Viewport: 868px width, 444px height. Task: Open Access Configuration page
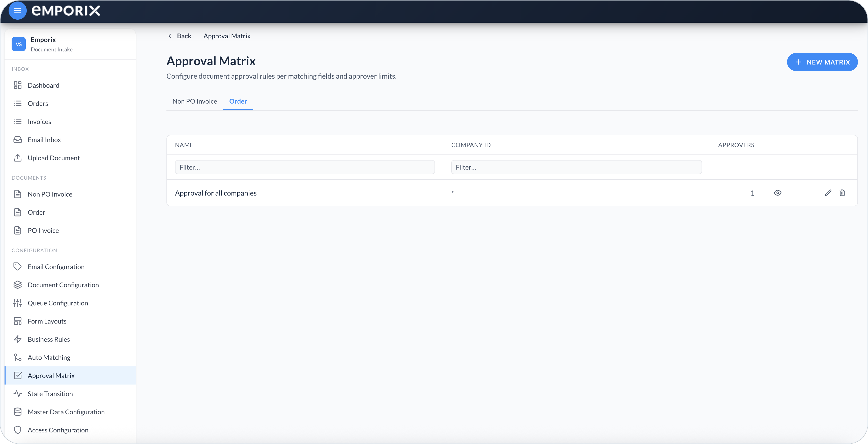pos(70,430)
